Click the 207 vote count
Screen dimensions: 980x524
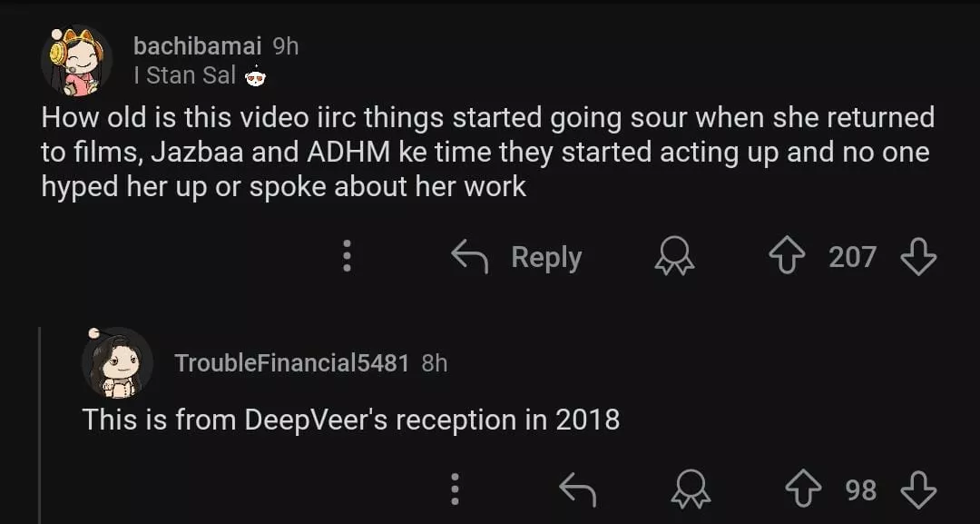coord(852,257)
